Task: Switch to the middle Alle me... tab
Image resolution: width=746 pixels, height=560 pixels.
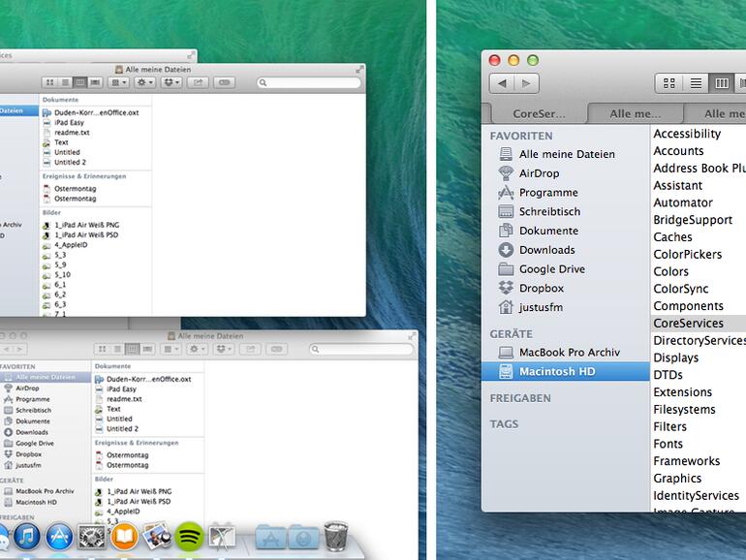Action: point(636,114)
